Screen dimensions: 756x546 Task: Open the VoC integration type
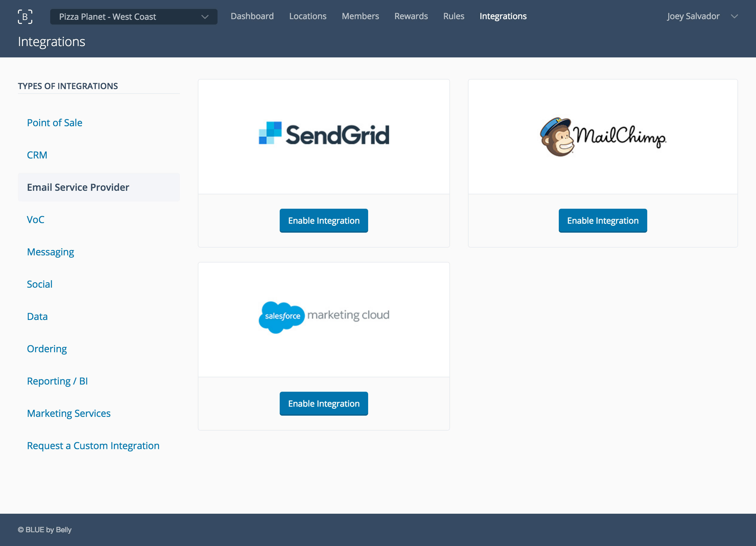[x=35, y=219]
